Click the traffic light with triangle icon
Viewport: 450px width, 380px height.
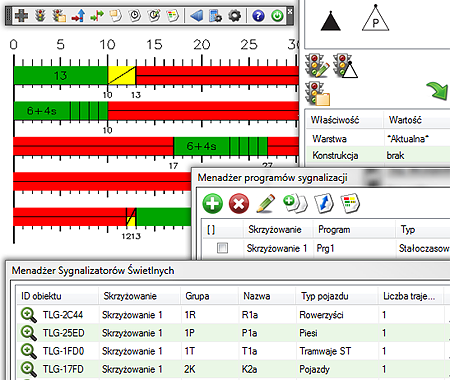(x=345, y=66)
